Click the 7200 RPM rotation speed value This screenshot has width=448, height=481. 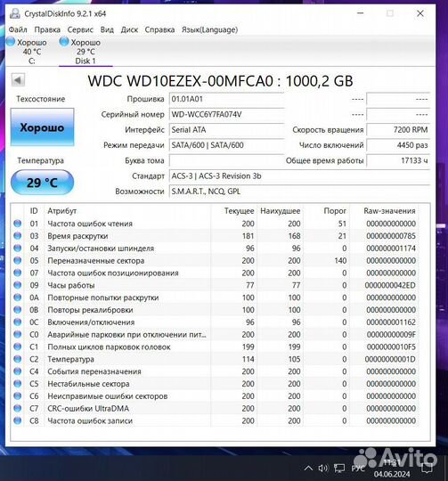(x=398, y=130)
